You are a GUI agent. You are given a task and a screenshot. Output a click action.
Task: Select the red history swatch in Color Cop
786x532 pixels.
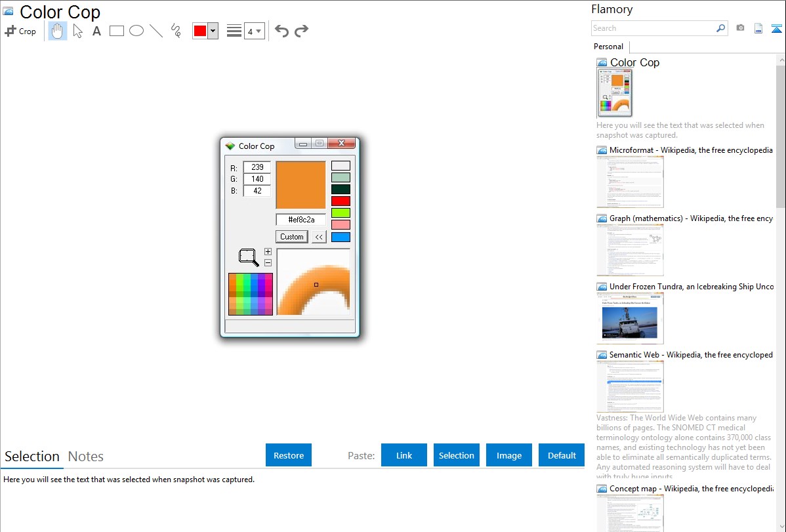click(x=341, y=201)
